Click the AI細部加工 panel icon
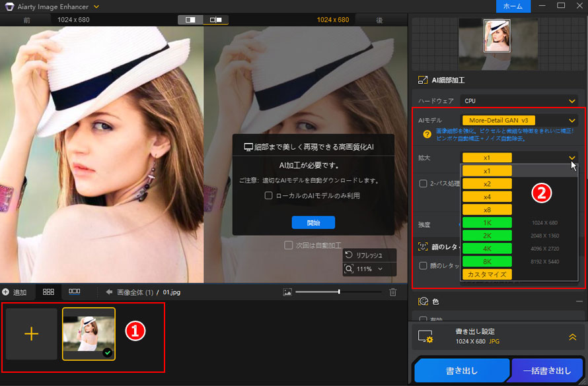Image resolution: width=588 pixels, height=386 pixels. (421, 80)
